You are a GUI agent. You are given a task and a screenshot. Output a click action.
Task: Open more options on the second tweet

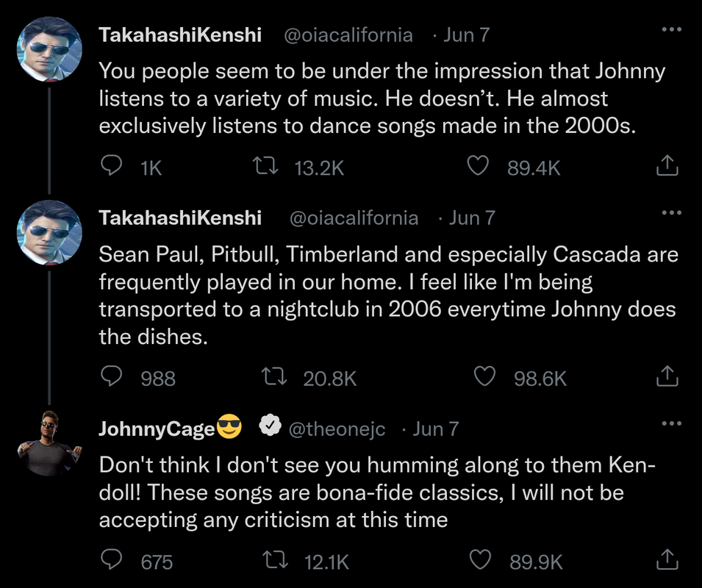point(671,213)
